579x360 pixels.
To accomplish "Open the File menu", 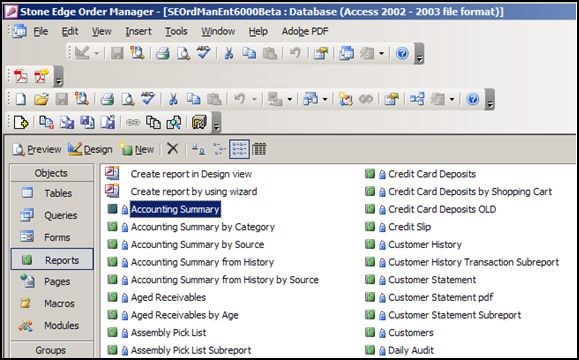I will coord(41,31).
